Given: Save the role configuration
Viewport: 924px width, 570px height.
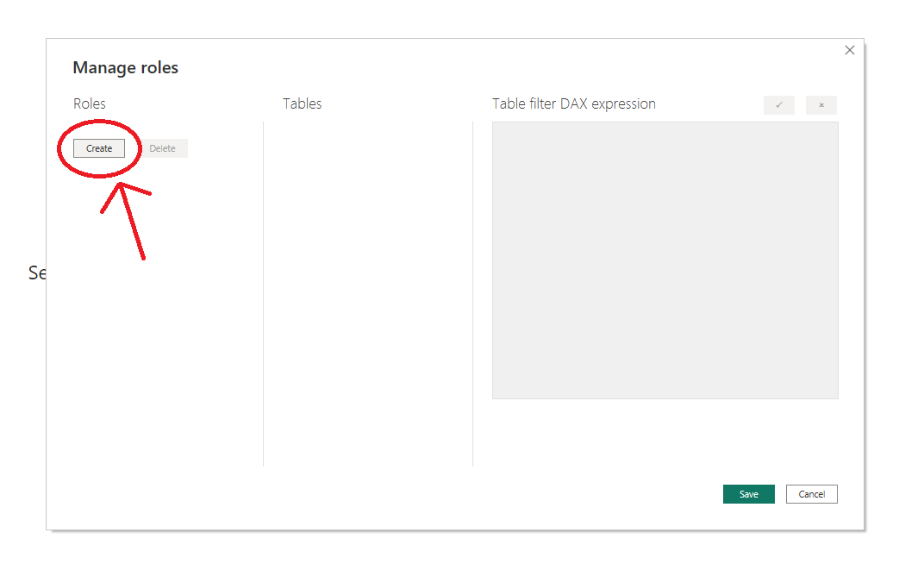Looking at the screenshot, I should coord(748,493).
